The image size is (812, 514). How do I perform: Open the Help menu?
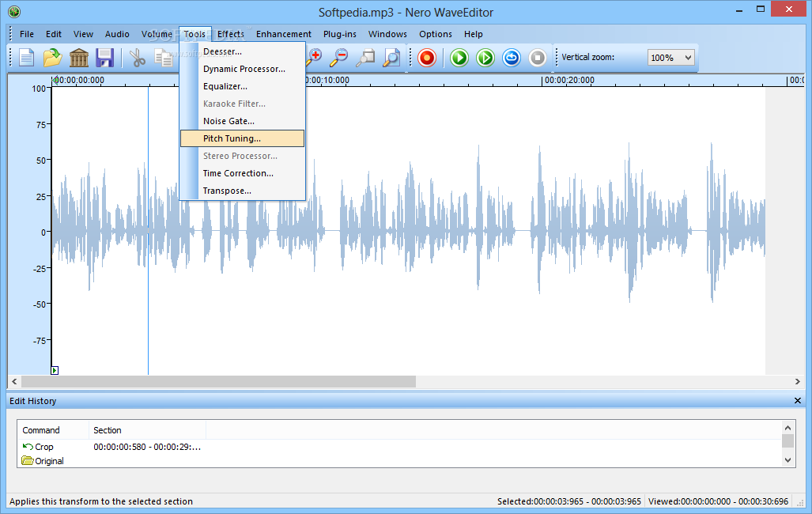[474, 34]
